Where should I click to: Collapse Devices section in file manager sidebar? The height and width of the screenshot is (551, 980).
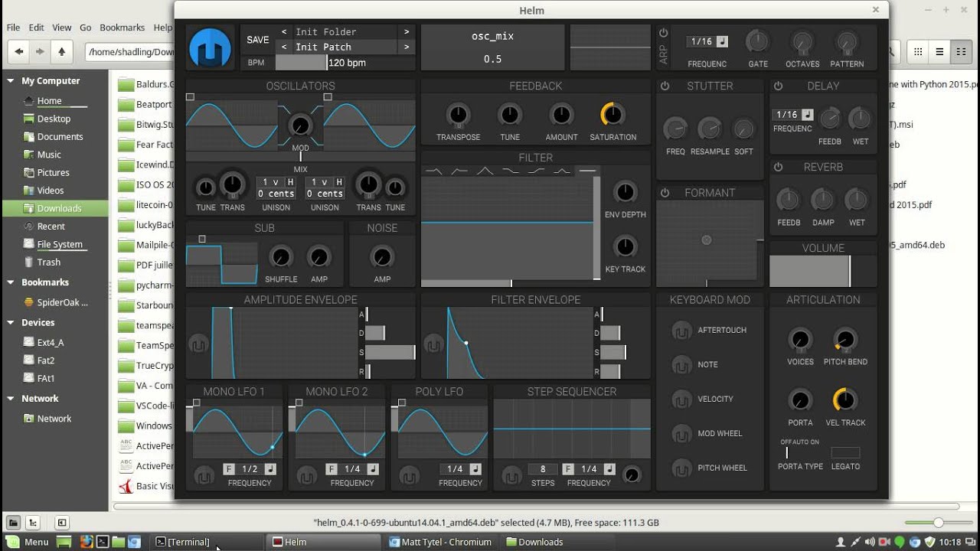point(11,323)
